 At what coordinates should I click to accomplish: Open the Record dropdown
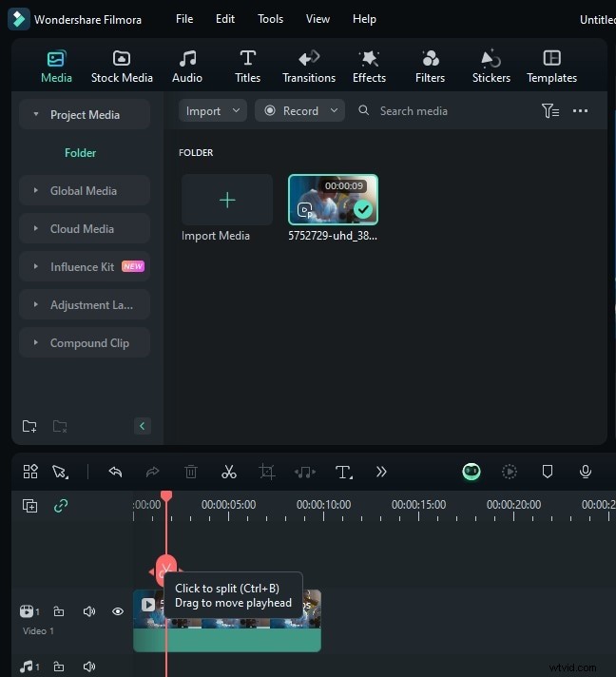point(299,110)
